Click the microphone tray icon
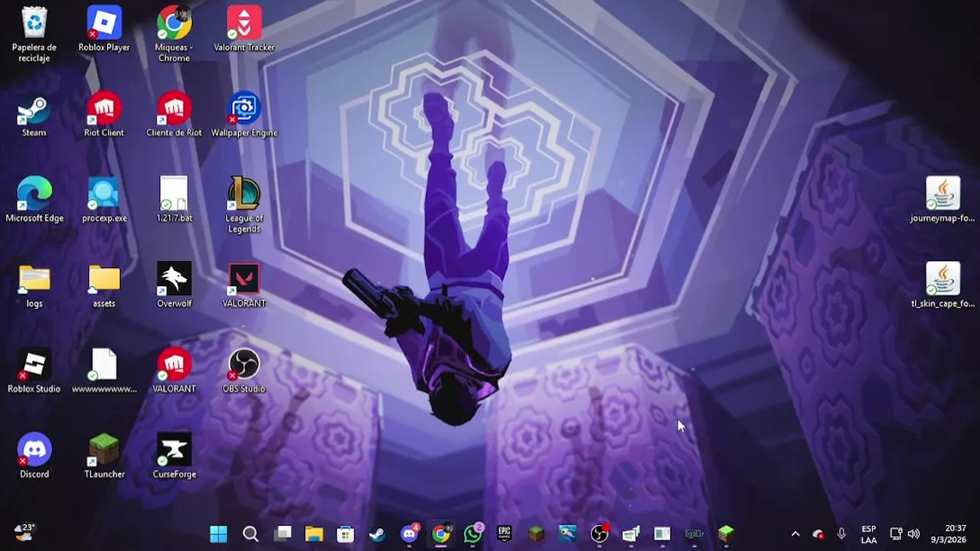Screen dimensions: 980x551 coord(841,534)
